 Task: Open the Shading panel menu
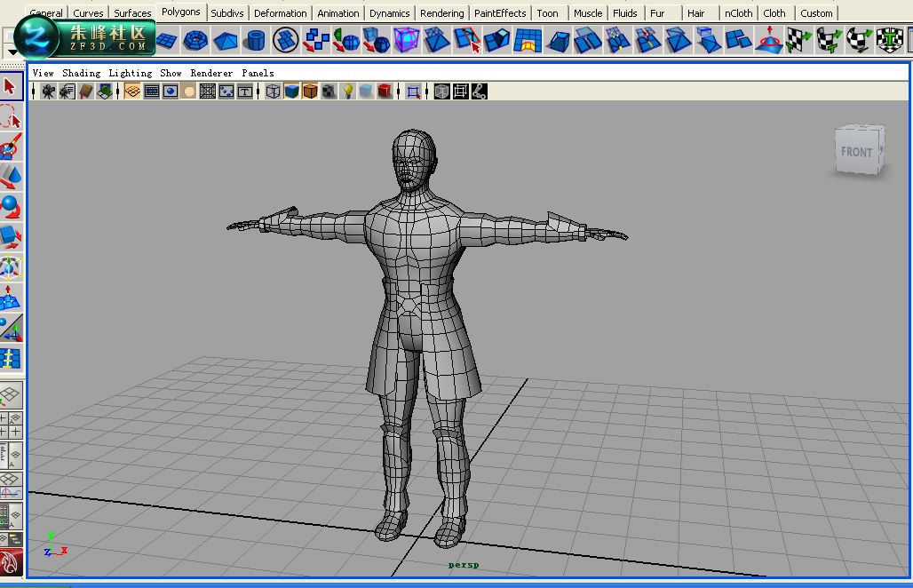pyautogui.click(x=82, y=73)
